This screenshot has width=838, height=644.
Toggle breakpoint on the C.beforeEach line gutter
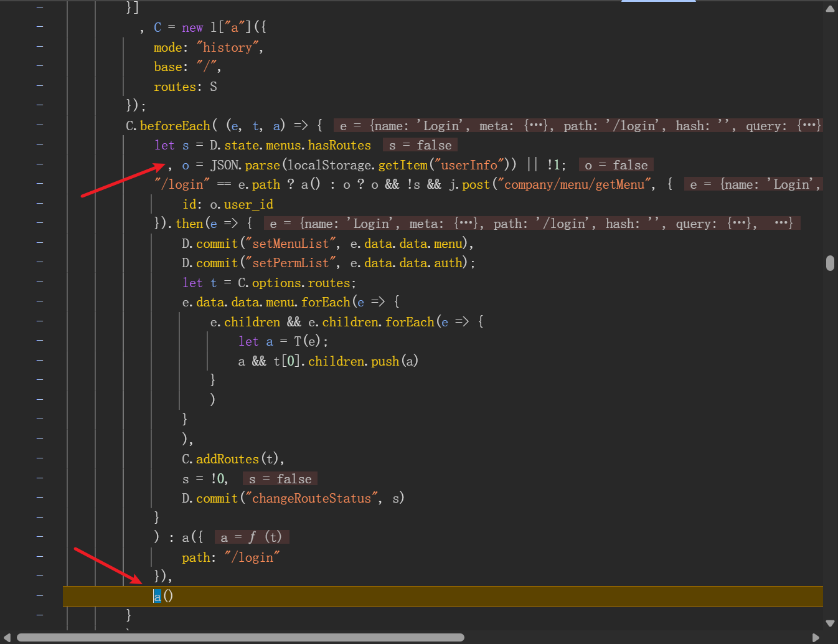40,125
